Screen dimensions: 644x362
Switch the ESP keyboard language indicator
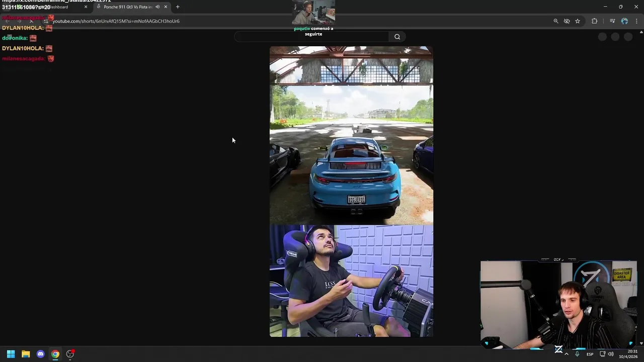click(x=590, y=354)
